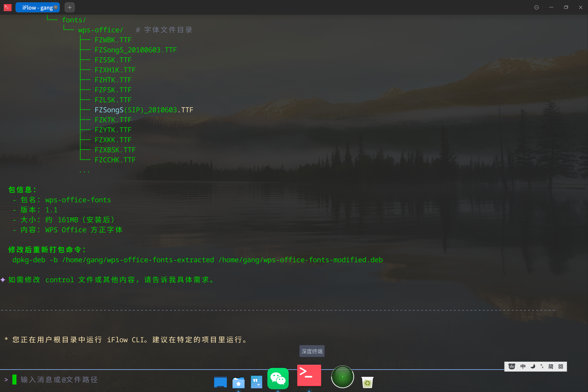The image size is (588, 392).
Task: Open the terminal title bar menu button
Action: (536, 7)
